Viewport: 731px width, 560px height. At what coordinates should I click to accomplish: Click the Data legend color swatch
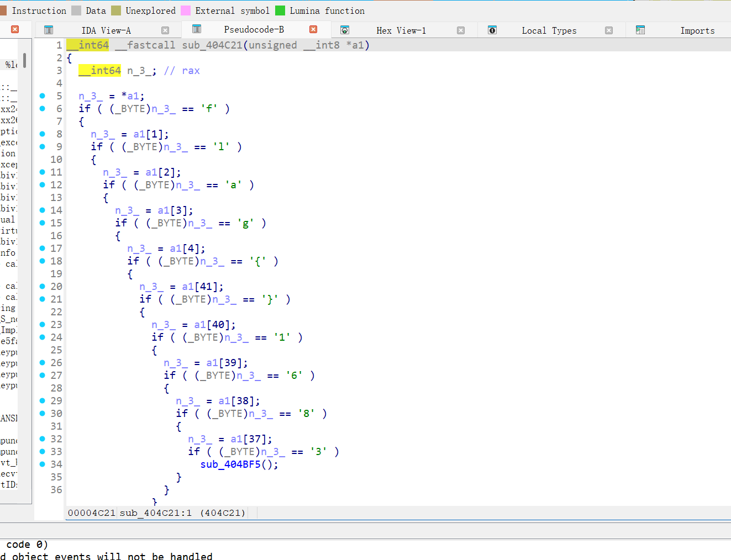coord(76,10)
